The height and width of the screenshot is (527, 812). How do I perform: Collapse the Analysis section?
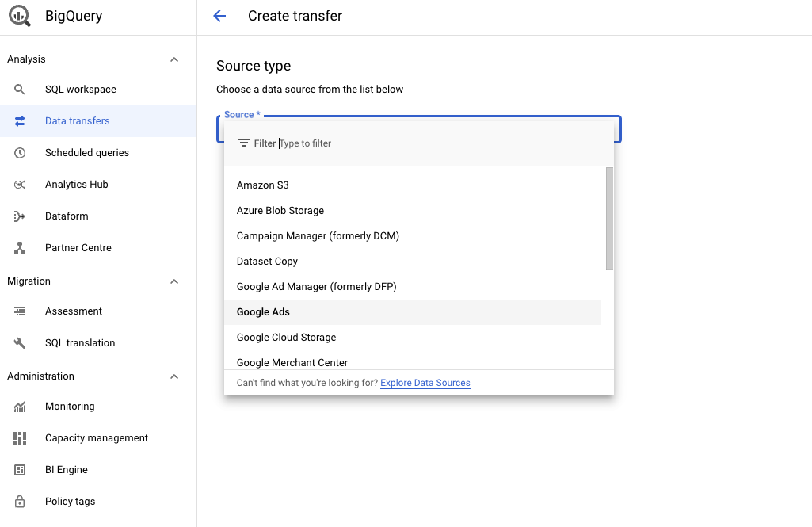173,59
